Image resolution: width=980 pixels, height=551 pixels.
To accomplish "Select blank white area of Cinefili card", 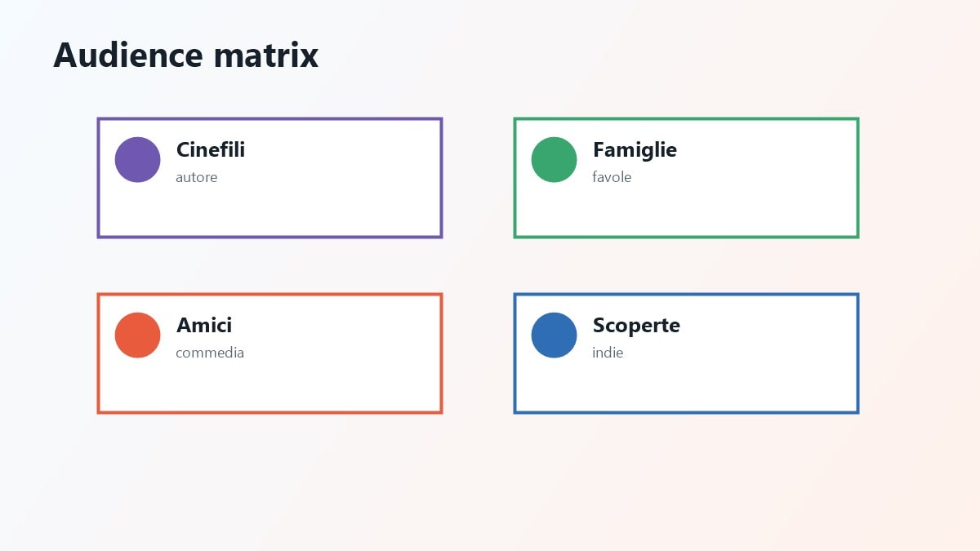I will click(327, 208).
